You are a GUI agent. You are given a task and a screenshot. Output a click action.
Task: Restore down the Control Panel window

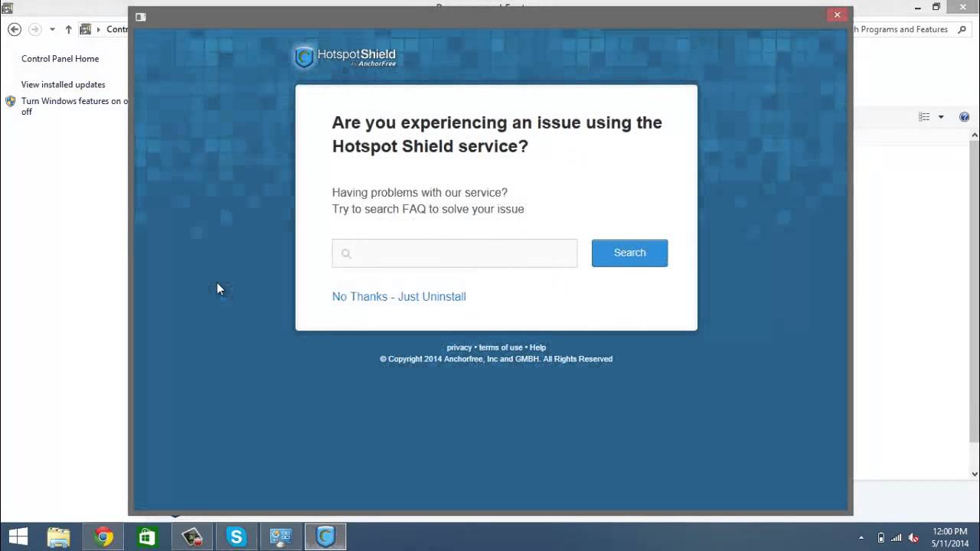click(x=936, y=7)
